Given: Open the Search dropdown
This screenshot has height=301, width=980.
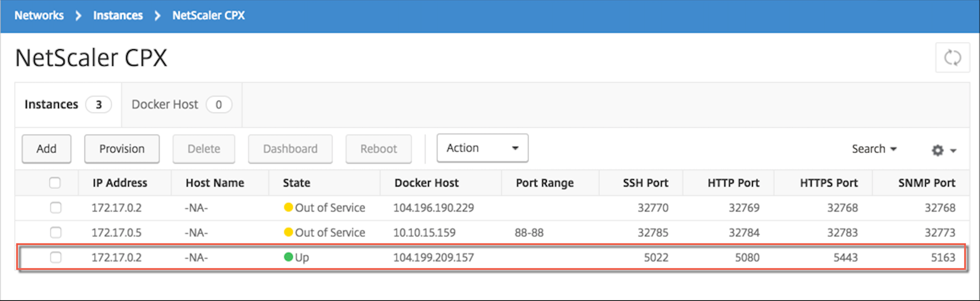Looking at the screenshot, I should [874, 148].
